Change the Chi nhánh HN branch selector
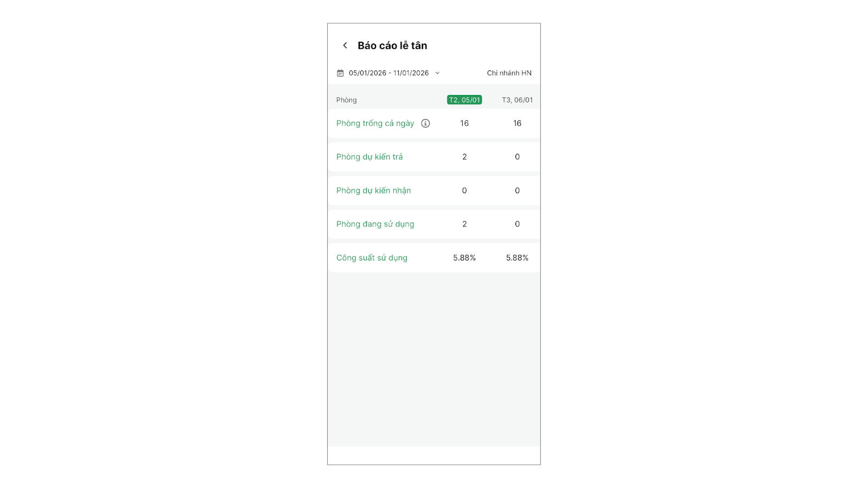This screenshot has width=868, height=488. pos(509,73)
